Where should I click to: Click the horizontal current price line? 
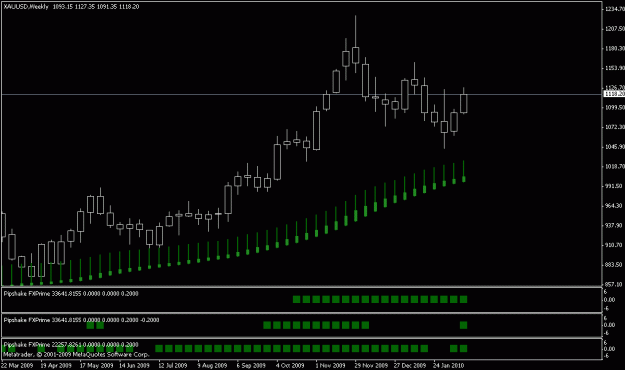[301, 94]
